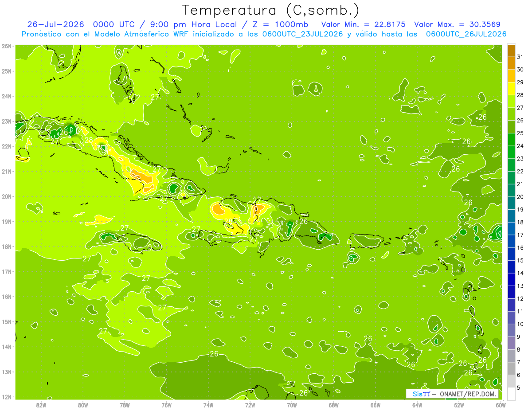Image resolution: width=532 pixels, height=411 pixels.
Task: Click the '18N' latitude axis label
Action: coord(7,247)
